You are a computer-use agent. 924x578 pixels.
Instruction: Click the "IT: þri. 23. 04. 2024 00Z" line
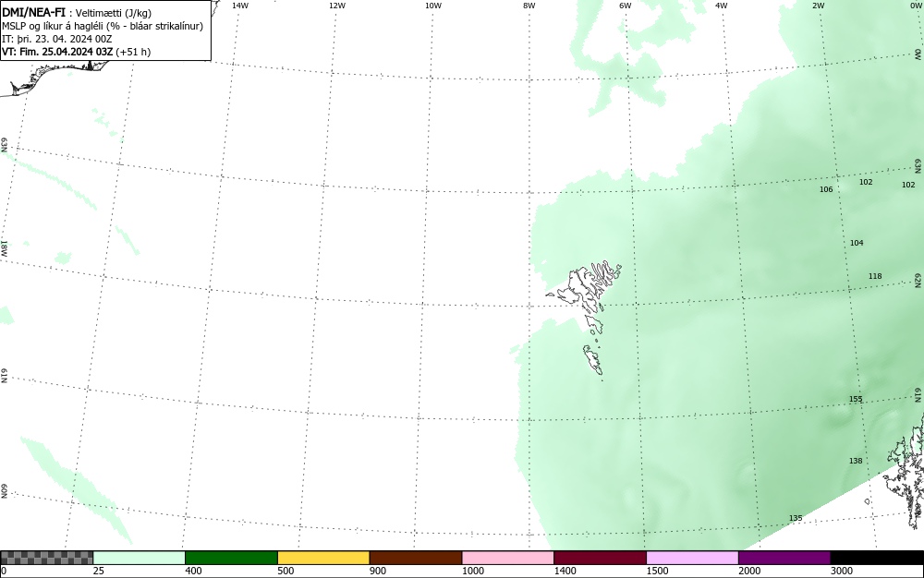[56, 39]
